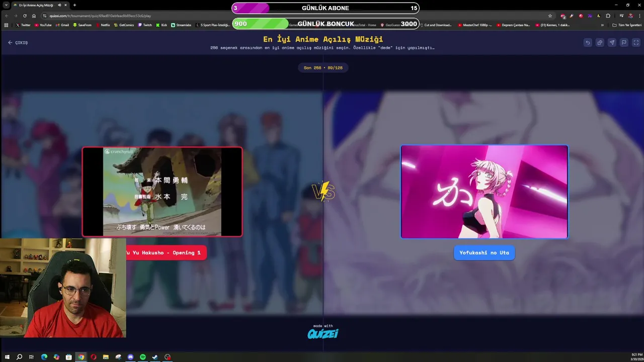Open the Gmail bookmark
Image resolution: width=644 pixels, height=362 pixels.
click(x=62, y=25)
